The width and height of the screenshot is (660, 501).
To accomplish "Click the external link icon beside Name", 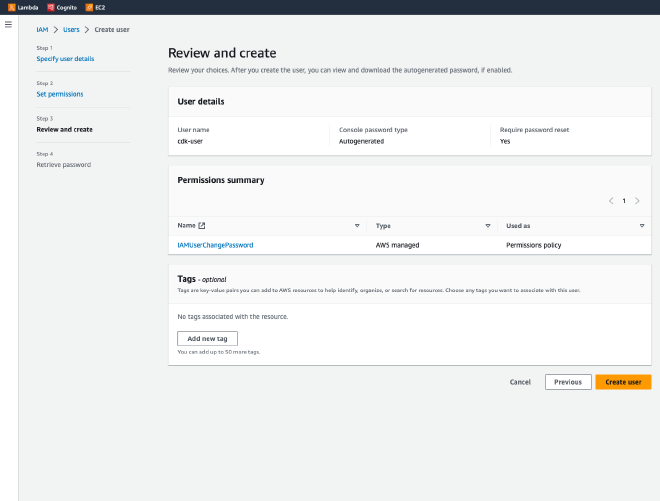I will pos(202,226).
